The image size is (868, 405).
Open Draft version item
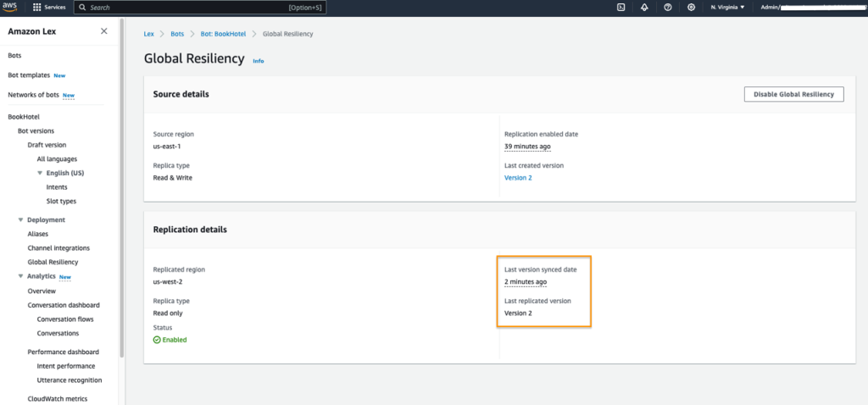click(47, 145)
